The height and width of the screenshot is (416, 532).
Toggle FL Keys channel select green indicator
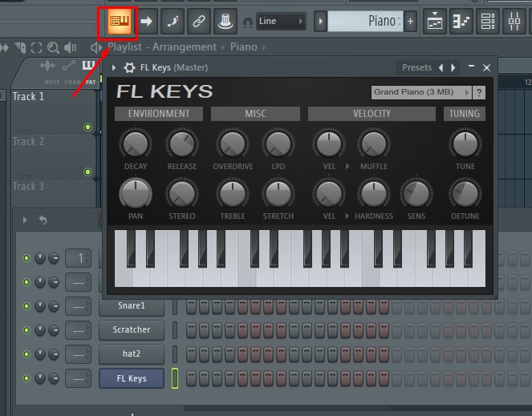pyautogui.click(x=175, y=378)
